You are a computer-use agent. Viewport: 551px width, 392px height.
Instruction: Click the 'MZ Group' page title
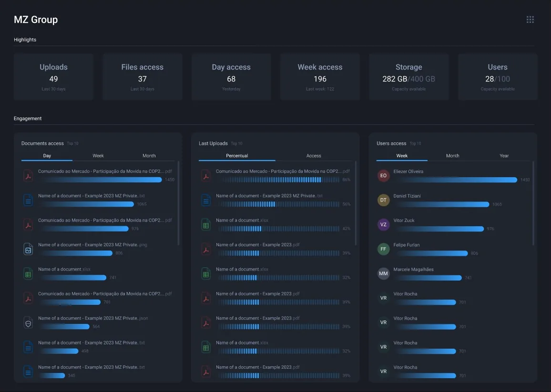(36, 20)
